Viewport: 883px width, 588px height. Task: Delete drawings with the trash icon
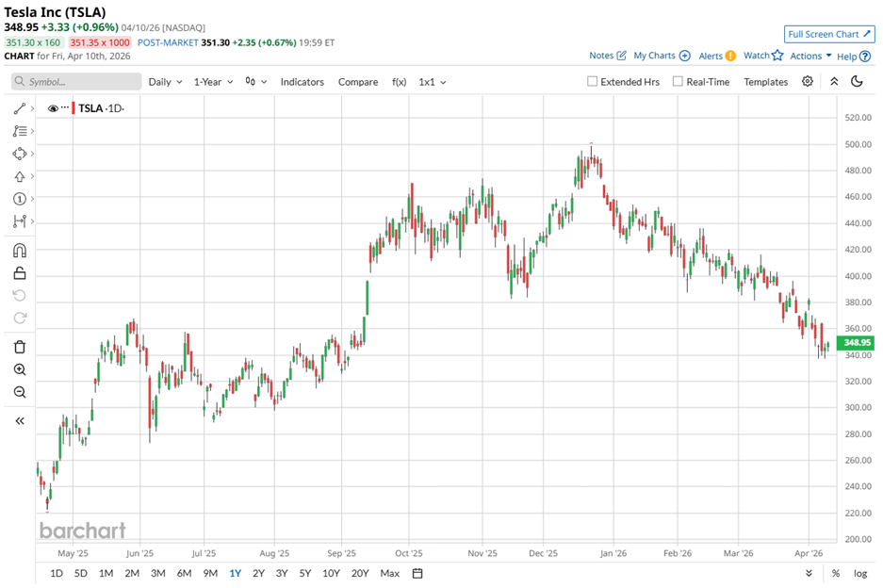click(x=19, y=347)
